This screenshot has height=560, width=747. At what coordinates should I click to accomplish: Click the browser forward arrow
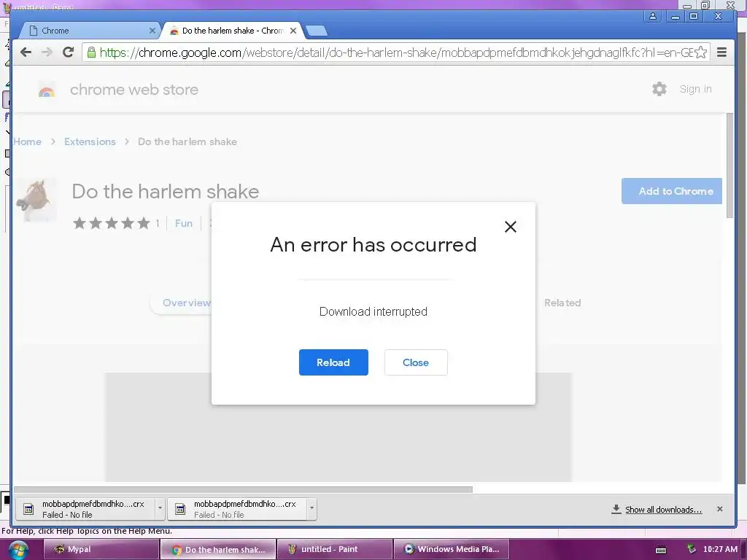[x=47, y=52]
